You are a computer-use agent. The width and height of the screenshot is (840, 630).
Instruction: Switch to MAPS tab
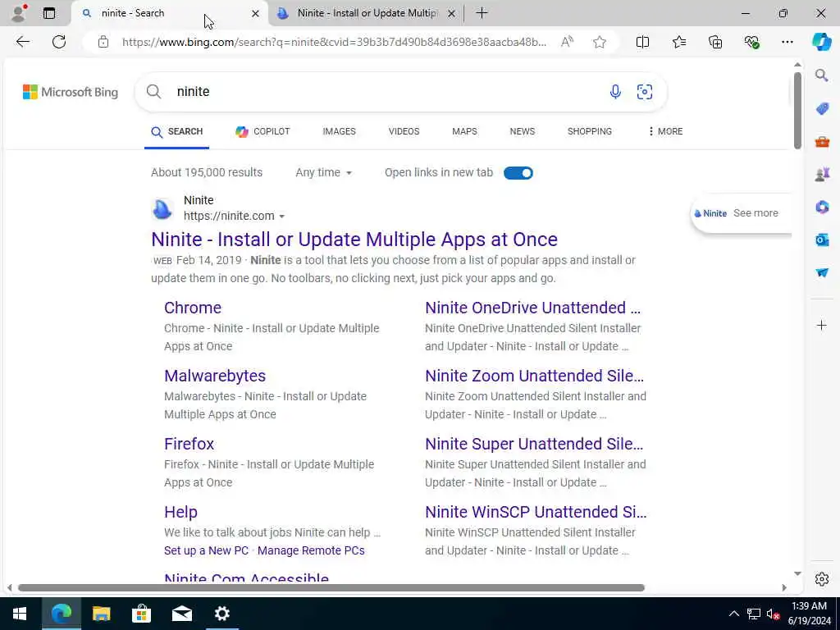[464, 131]
